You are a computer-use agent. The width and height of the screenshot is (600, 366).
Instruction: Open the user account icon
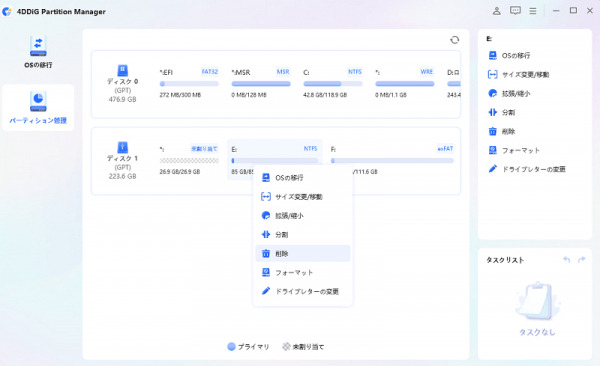click(496, 11)
